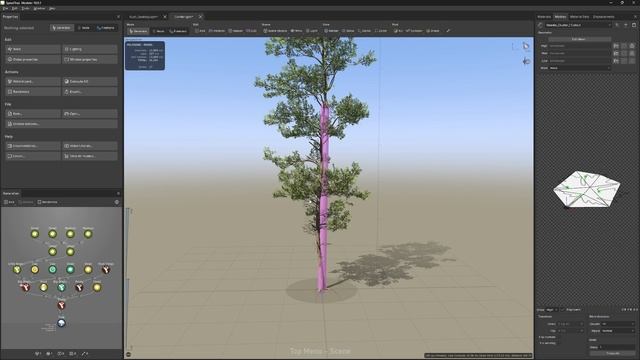This screenshot has height=360, width=640.
Task: Select the Trunk node in Generation graph
Action: 61,305
